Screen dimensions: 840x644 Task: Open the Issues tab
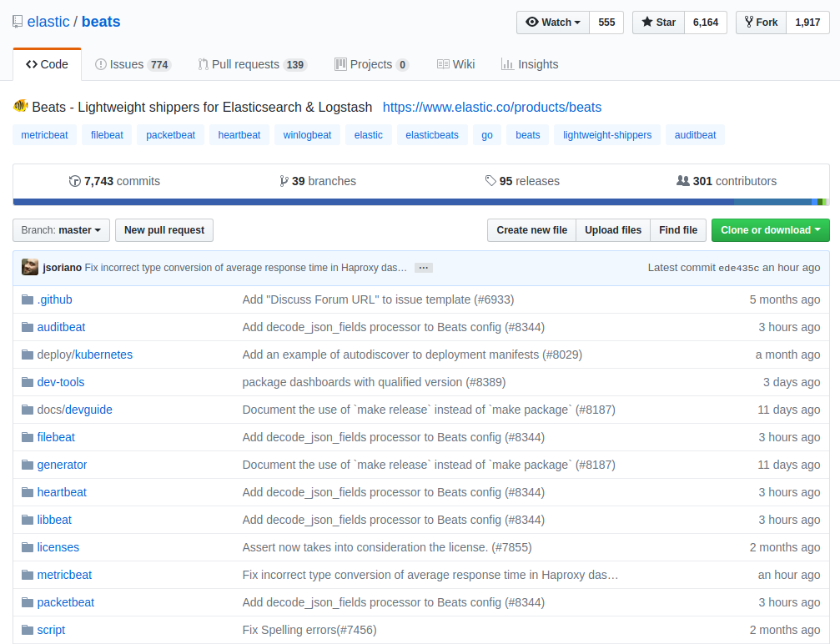click(x=133, y=64)
